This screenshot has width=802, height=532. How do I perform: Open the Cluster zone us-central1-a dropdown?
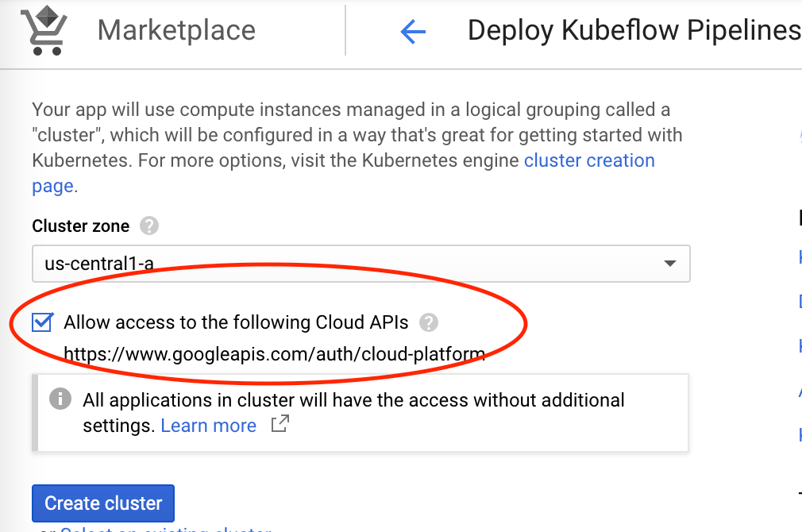point(361,264)
